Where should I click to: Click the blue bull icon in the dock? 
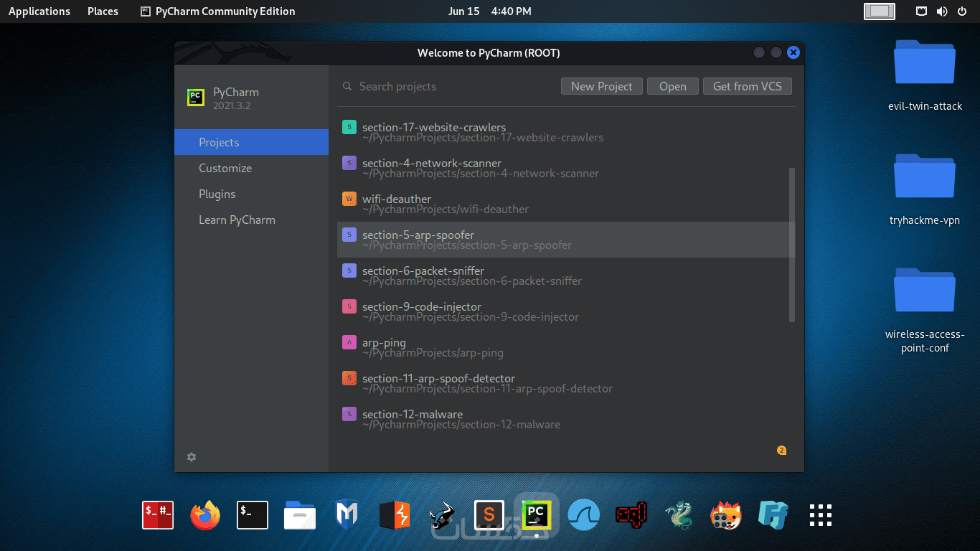click(442, 515)
